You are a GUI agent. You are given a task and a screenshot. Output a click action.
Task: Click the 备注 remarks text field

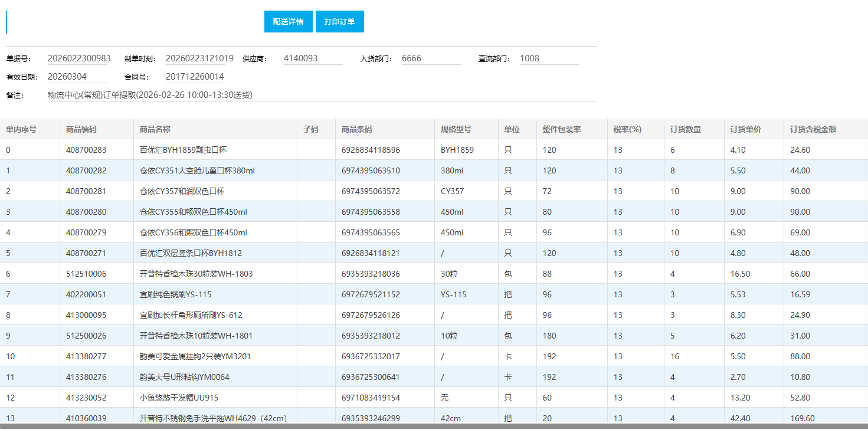click(321, 95)
